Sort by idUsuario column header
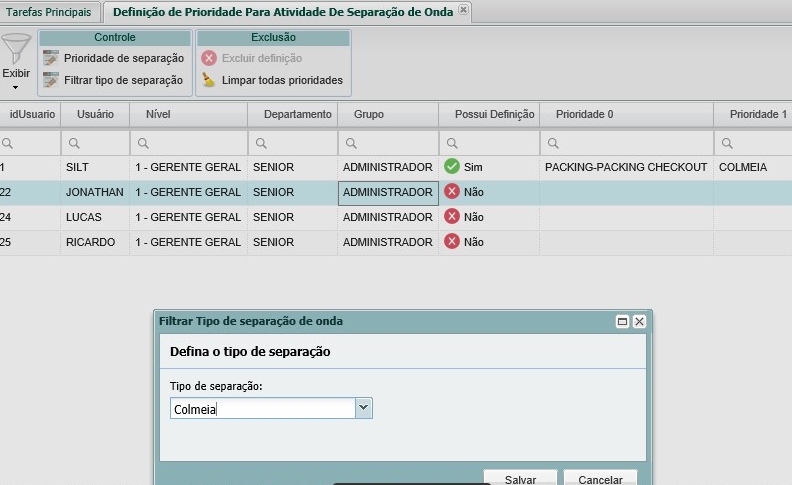 point(30,114)
